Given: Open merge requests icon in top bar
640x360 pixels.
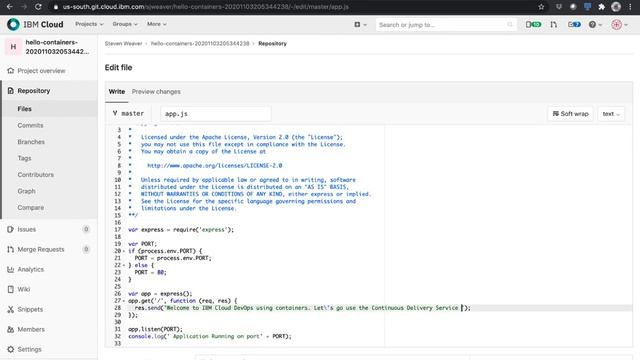Looking at the screenshot, I should click(x=553, y=24).
